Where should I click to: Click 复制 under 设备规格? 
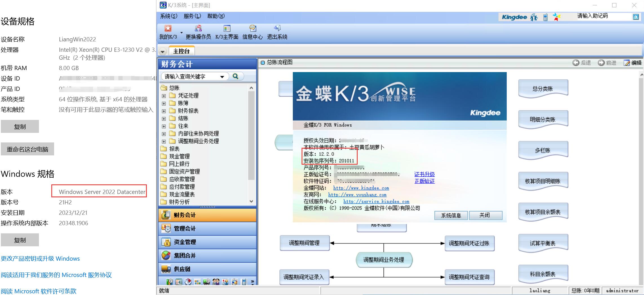click(x=20, y=126)
